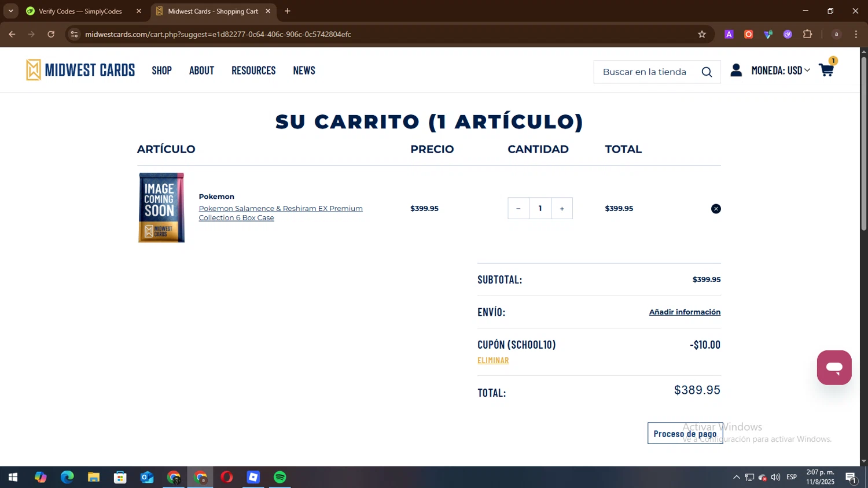Bookmark this page with star icon
This screenshot has width=868, height=488.
click(x=702, y=34)
